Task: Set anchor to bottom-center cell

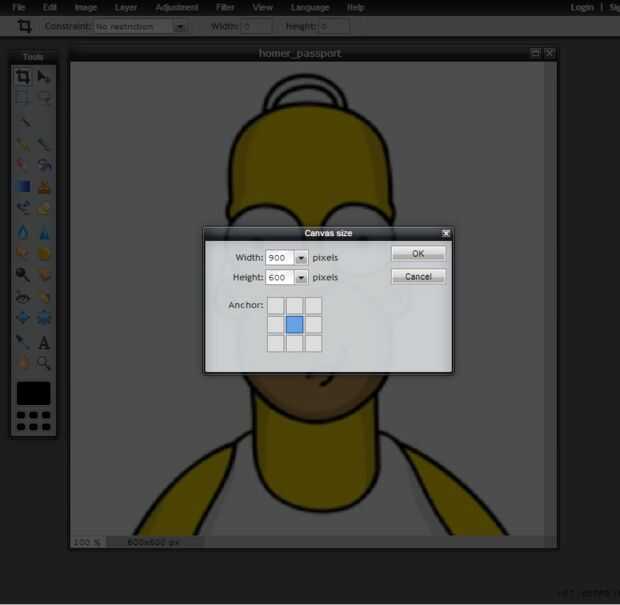Action: (x=295, y=343)
